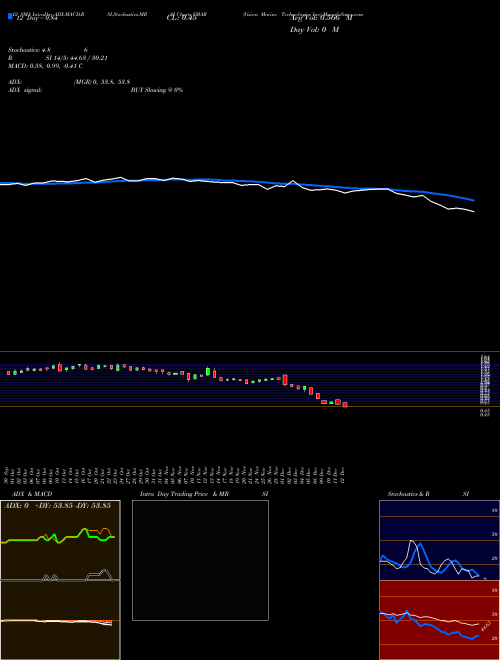Click the tall green candlestick mid-chart
The image size is (500, 660).
(x=208, y=372)
